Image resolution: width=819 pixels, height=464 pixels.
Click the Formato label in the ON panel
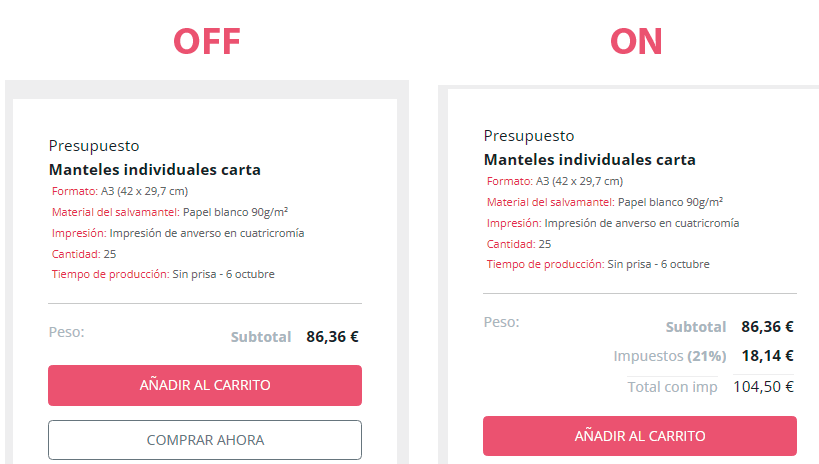[x=510, y=181]
